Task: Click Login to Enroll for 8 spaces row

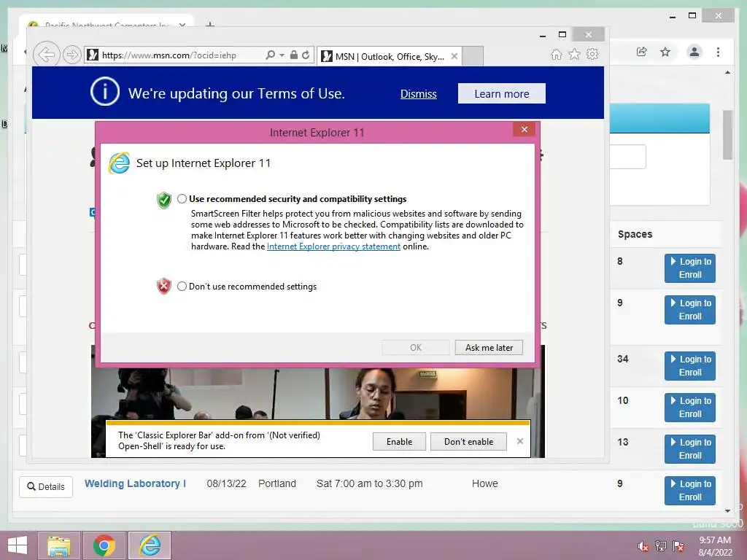Action: click(690, 268)
